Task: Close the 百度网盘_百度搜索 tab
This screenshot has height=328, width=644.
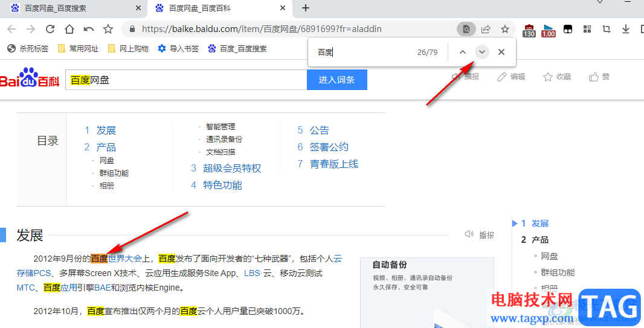Action: click(x=138, y=8)
